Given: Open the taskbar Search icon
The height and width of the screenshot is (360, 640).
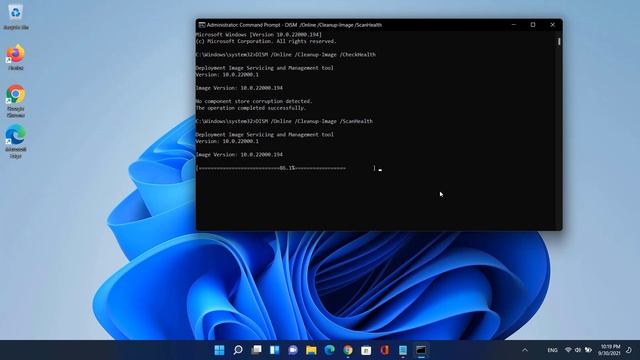Looking at the screenshot, I should click(238, 350).
